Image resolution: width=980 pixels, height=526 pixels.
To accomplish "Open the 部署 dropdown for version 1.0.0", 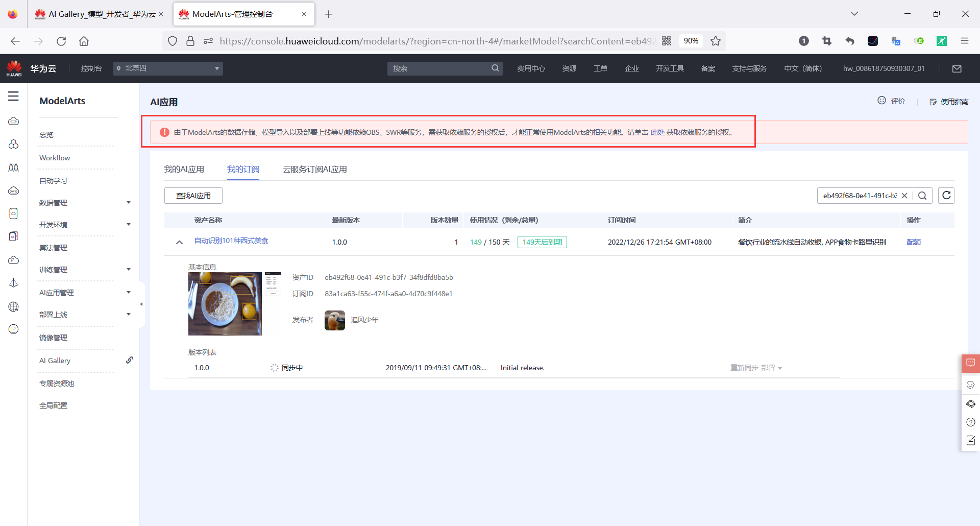I will tap(771, 368).
